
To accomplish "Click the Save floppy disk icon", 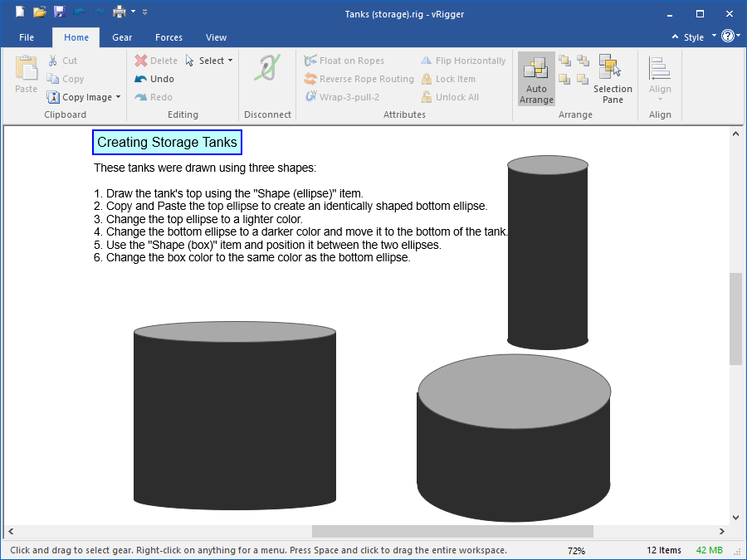I will [x=59, y=12].
